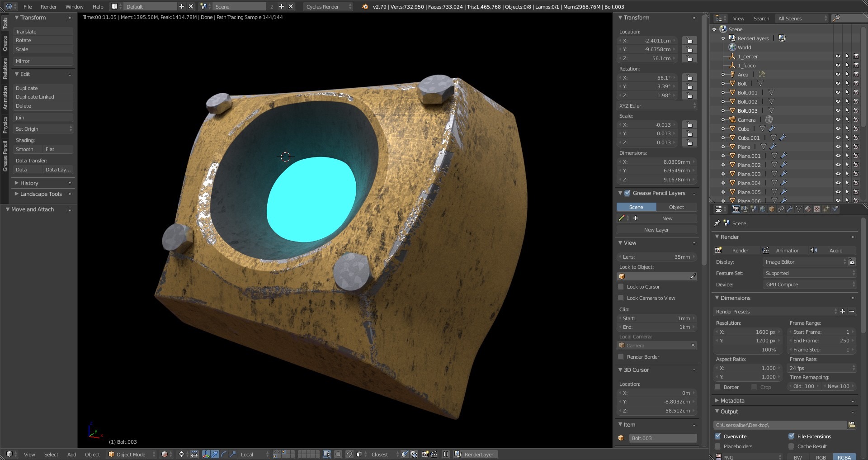
Task: Disable the File Extensions checkbox
Action: pos(791,436)
